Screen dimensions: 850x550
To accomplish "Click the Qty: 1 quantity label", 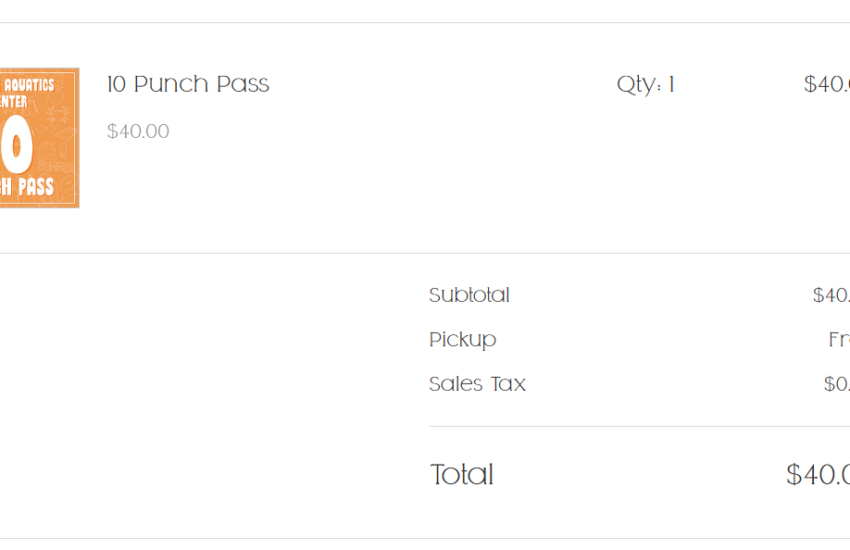I will pyautogui.click(x=645, y=85).
